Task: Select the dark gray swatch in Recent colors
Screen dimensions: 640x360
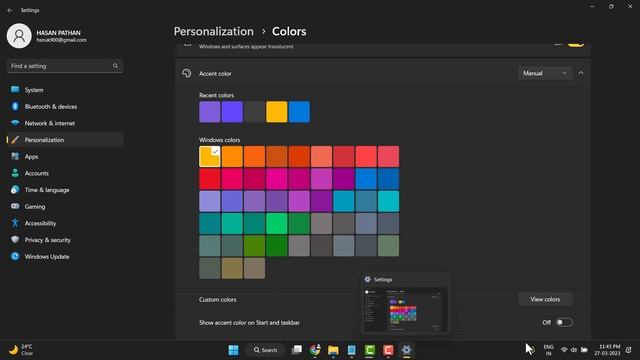Action: coord(254,112)
